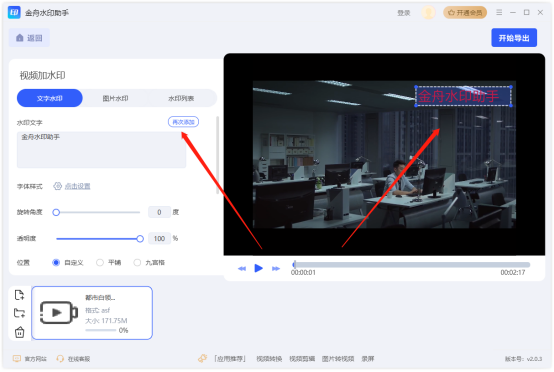Click the transparency slider handle
This screenshot has width=554, height=372.
pyautogui.click(x=140, y=239)
